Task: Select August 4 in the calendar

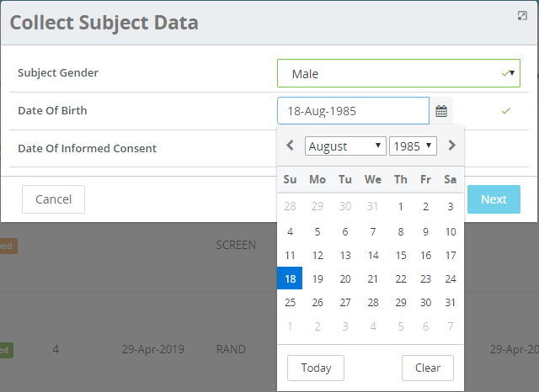Action: point(290,232)
